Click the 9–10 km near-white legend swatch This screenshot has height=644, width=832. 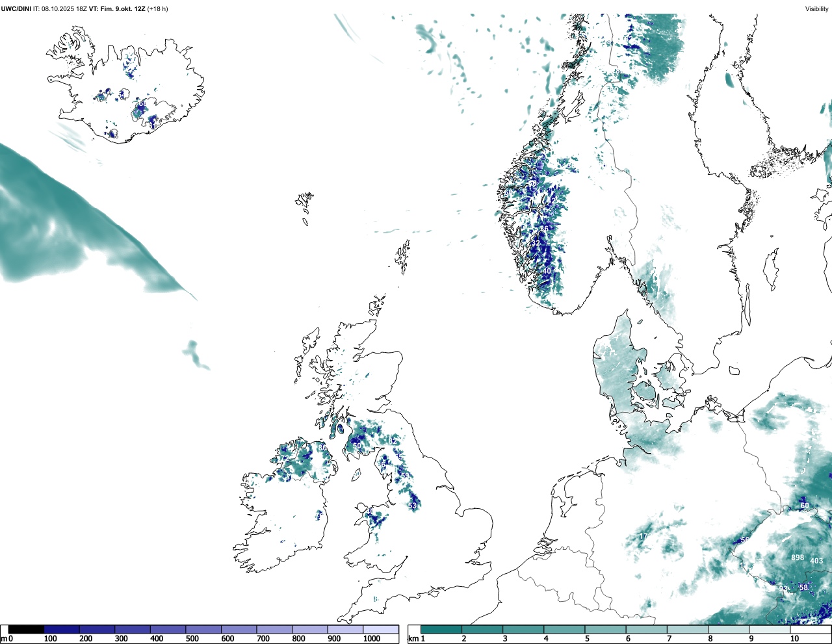click(x=769, y=630)
